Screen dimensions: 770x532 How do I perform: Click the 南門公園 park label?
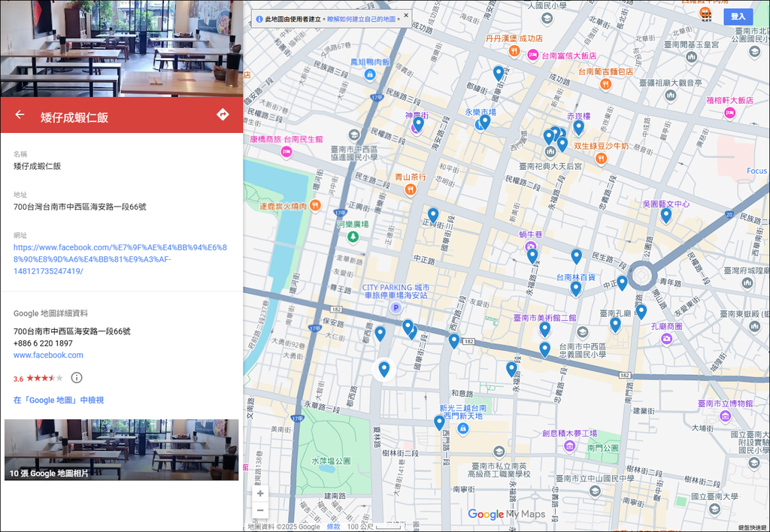(x=602, y=448)
